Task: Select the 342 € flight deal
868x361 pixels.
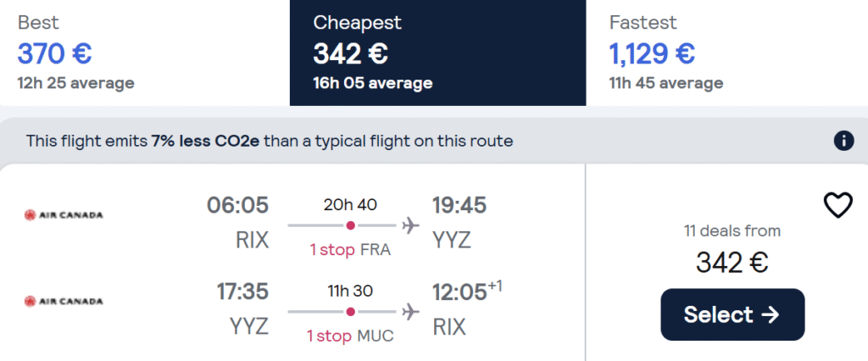Action: [x=732, y=314]
